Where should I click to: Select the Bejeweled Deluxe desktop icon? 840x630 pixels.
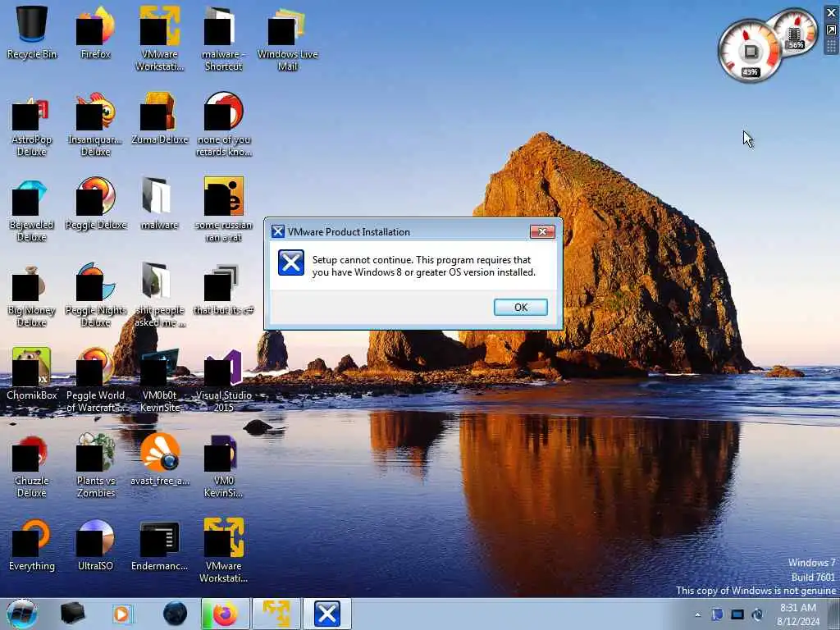(x=32, y=210)
